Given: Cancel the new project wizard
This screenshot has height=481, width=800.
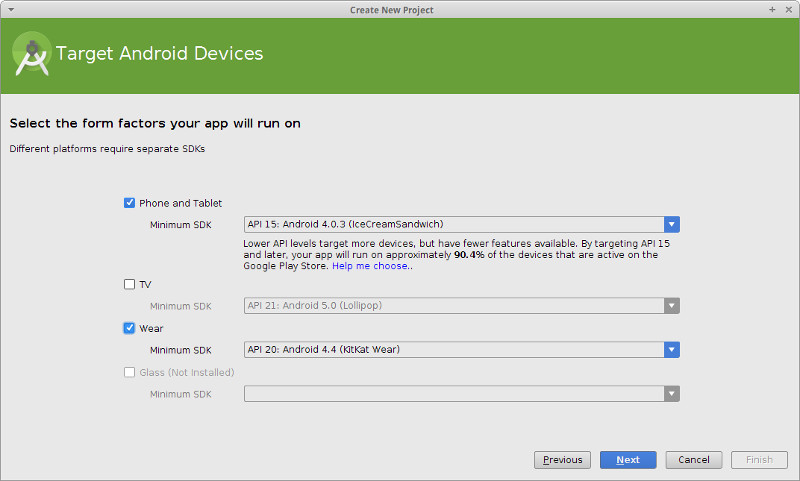Looking at the screenshot, I should (x=693, y=460).
